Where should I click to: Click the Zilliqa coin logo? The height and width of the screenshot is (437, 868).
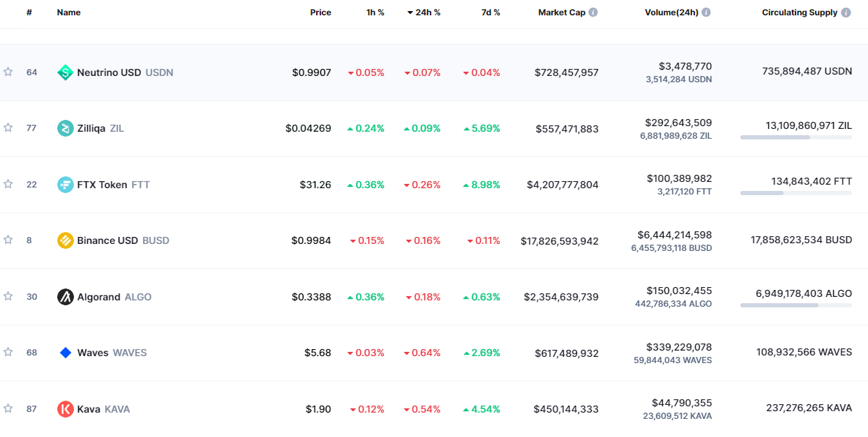tap(65, 128)
